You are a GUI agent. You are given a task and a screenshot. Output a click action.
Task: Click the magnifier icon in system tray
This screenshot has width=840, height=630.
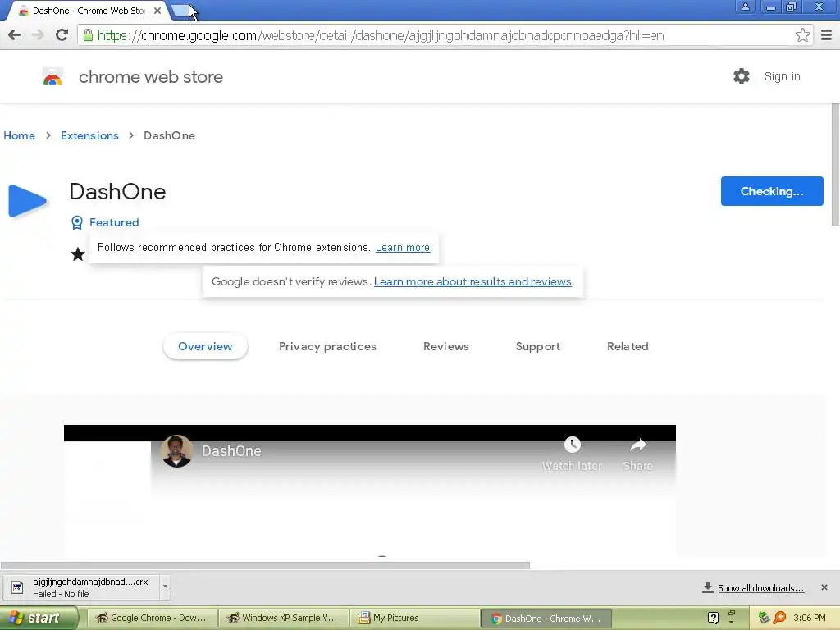779,618
